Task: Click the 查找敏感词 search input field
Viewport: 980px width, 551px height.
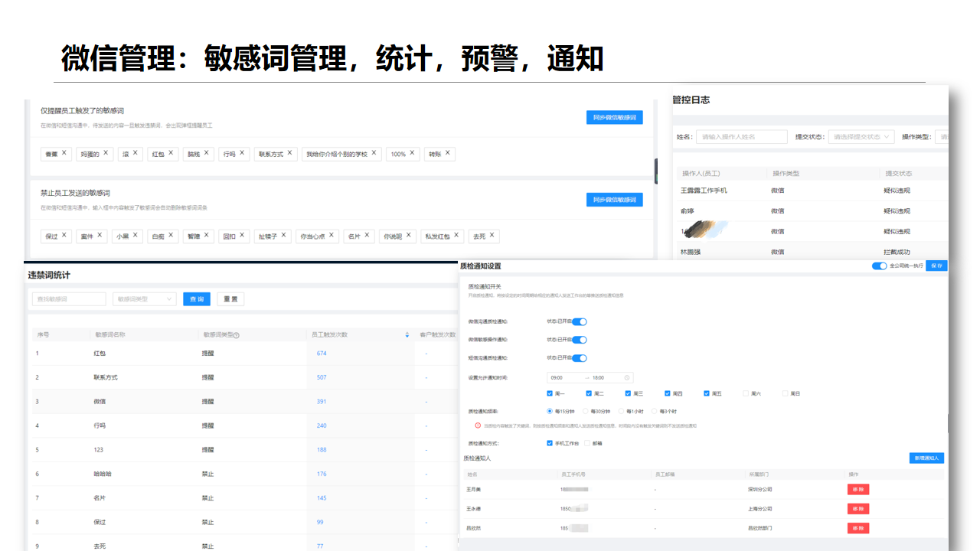Action: [x=69, y=299]
